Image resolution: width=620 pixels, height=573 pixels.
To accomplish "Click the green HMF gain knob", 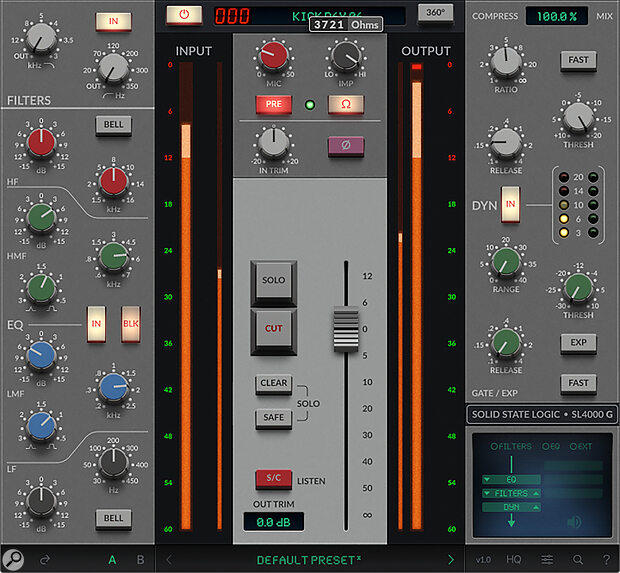I will point(41,217).
